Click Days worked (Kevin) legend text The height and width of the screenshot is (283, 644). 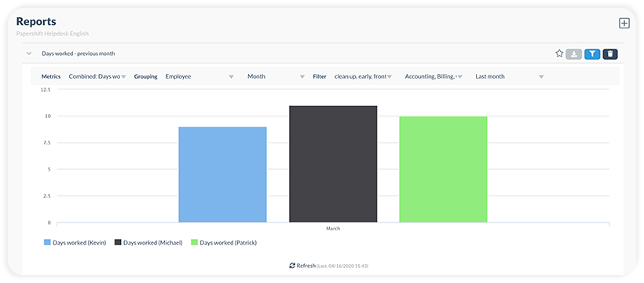click(79, 243)
